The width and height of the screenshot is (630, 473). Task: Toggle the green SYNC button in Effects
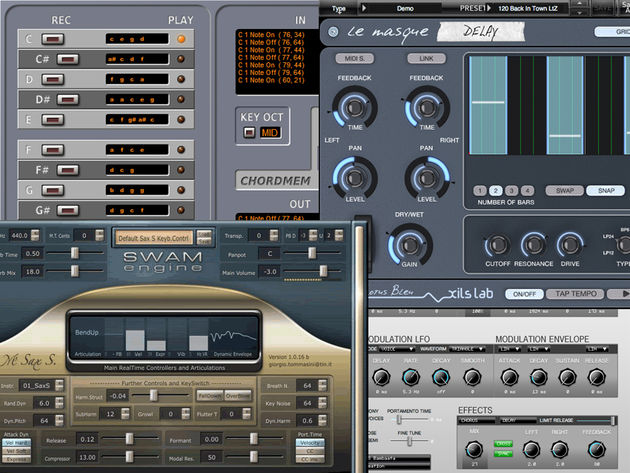point(503,454)
